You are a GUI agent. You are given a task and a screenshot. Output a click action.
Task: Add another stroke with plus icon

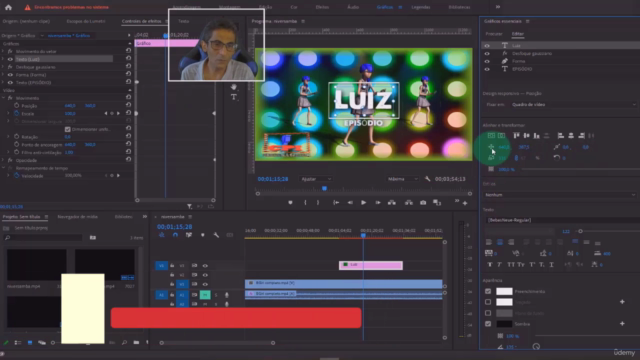tap(622, 302)
